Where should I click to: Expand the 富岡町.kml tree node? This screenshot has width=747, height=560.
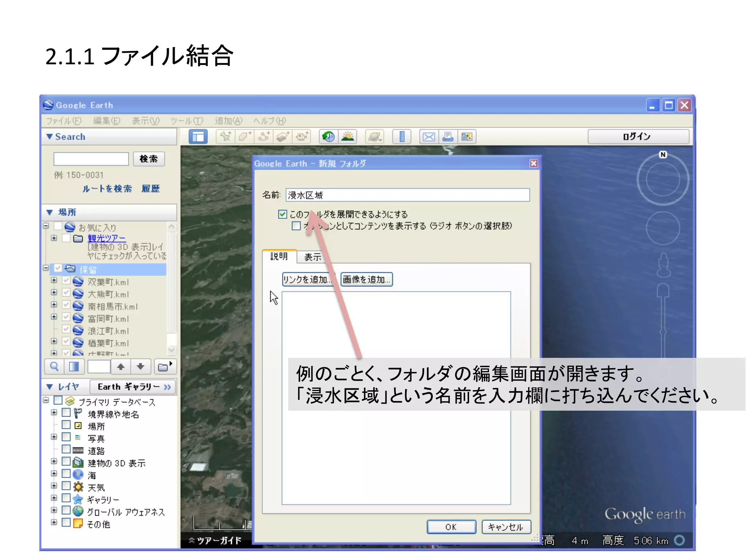tap(54, 317)
